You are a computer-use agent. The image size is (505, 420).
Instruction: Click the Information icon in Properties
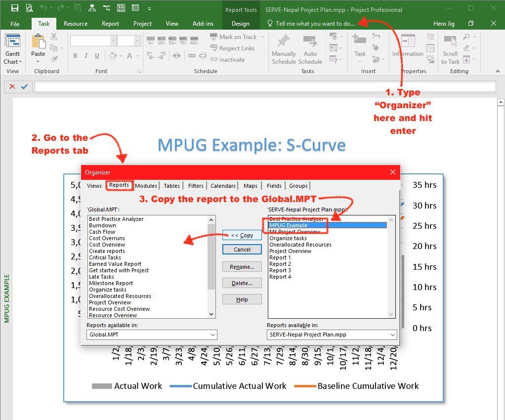[x=408, y=41]
